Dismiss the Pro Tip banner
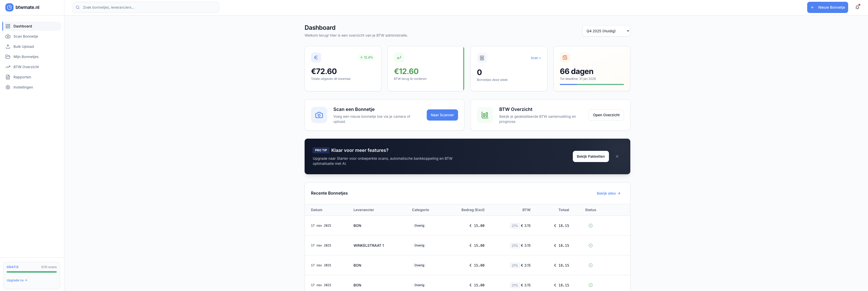 pos(617,157)
